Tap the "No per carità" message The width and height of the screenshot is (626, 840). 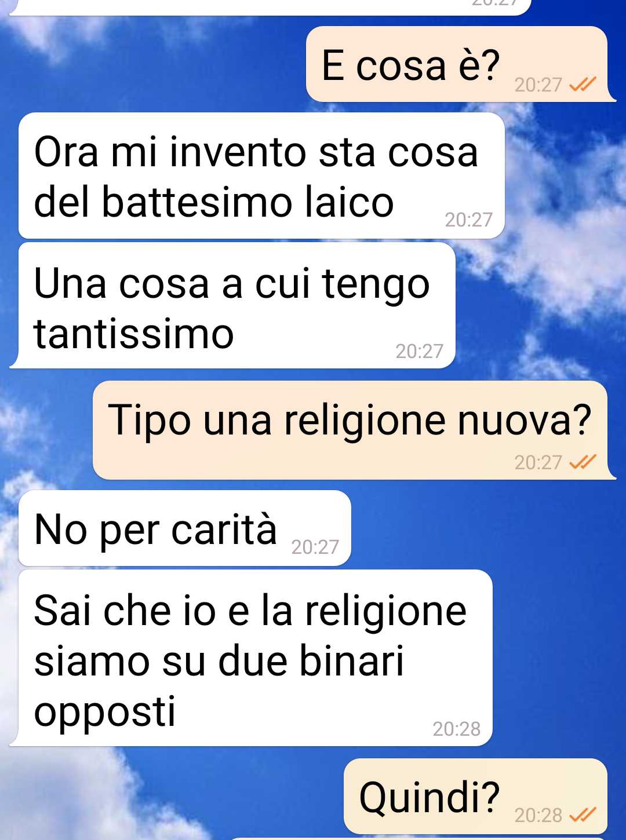185,528
